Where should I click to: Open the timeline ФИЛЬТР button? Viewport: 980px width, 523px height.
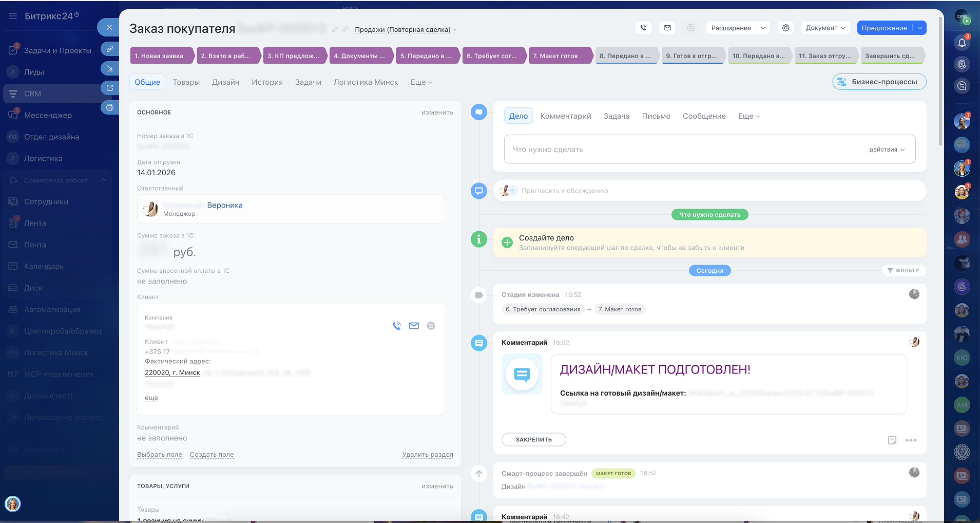pos(904,270)
